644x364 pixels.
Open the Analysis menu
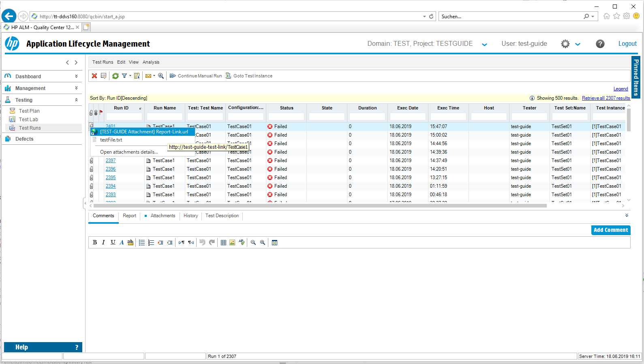click(x=151, y=62)
